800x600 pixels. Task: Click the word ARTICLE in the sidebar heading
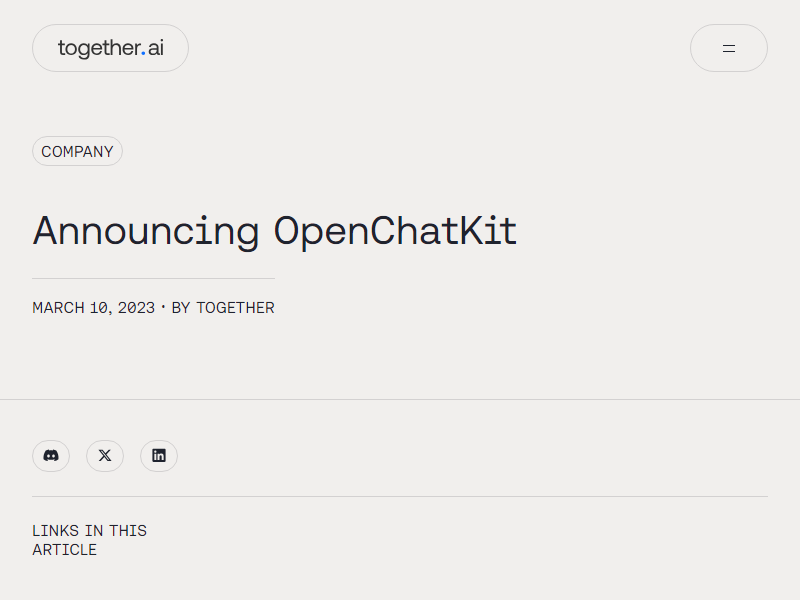tap(64, 550)
